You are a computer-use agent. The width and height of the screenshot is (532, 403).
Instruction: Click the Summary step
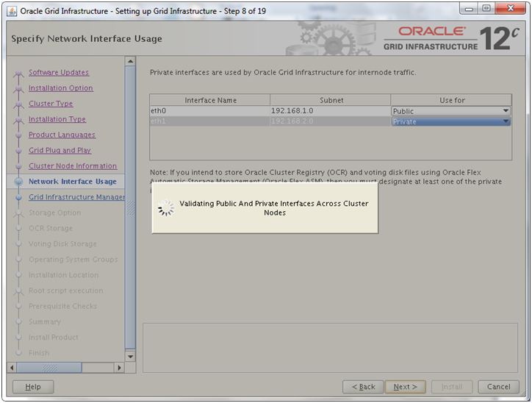pos(45,322)
